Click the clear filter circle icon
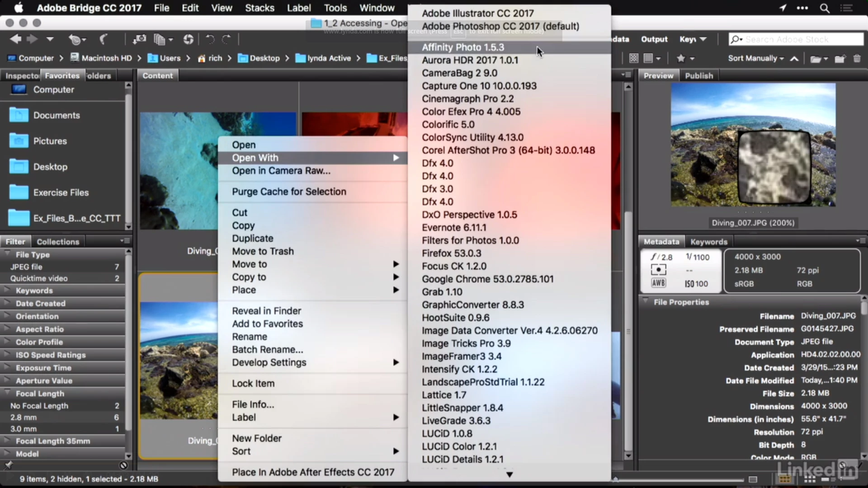Image resolution: width=868 pixels, height=488 pixels. coord(123,465)
